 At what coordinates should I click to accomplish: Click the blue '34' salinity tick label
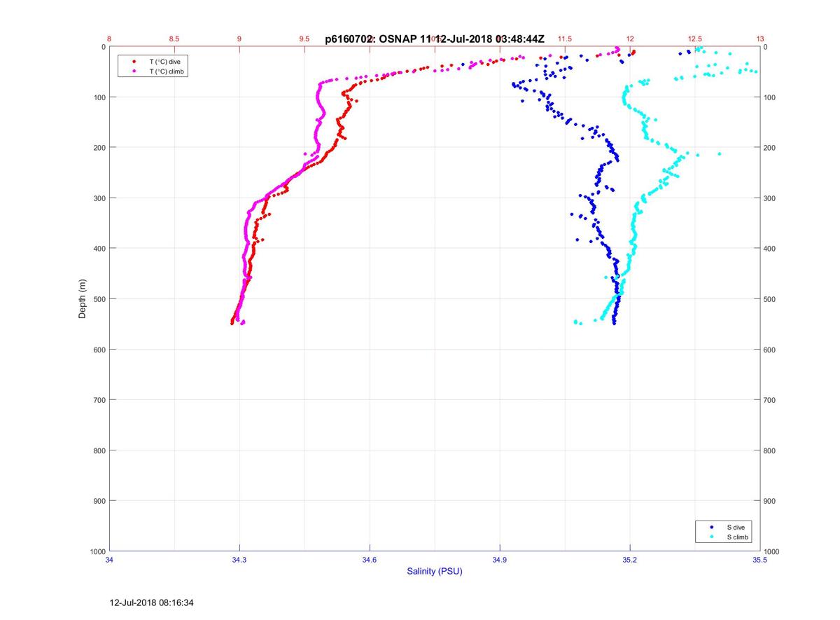(x=110, y=560)
